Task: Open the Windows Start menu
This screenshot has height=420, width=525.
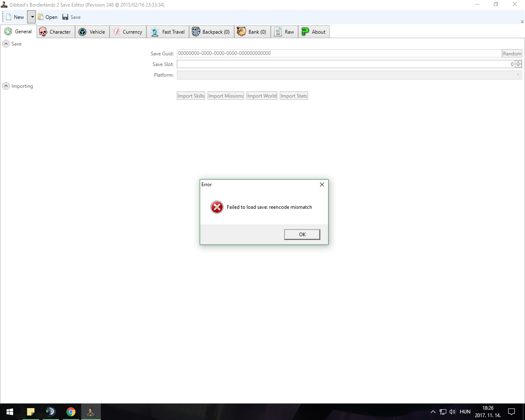Action: pyautogui.click(x=10, y=412)
